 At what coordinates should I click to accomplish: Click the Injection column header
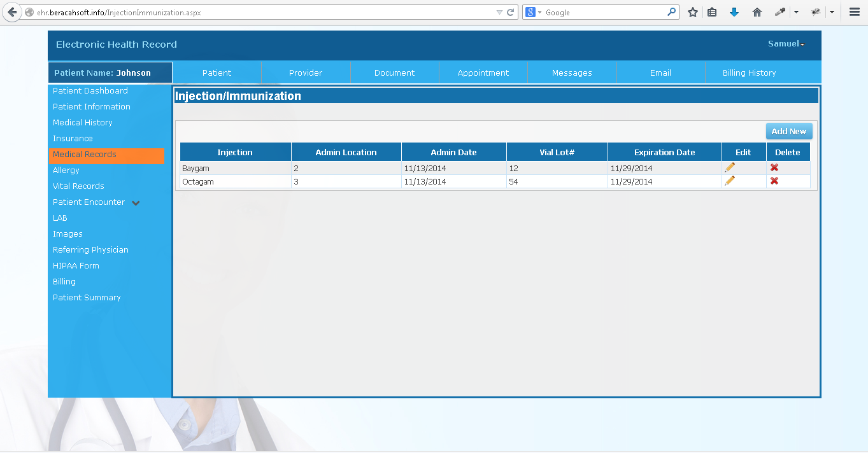coord(235,152)
